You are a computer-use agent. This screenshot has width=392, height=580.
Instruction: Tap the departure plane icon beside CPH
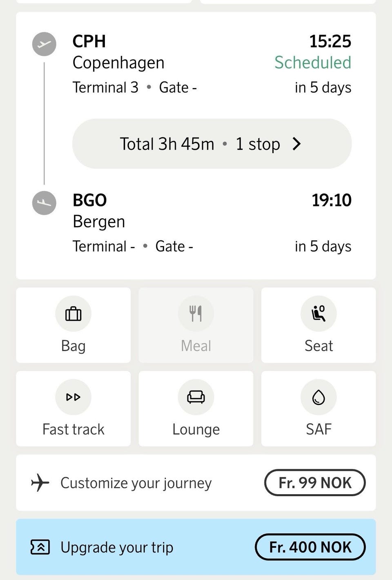[x=44, y=44]
